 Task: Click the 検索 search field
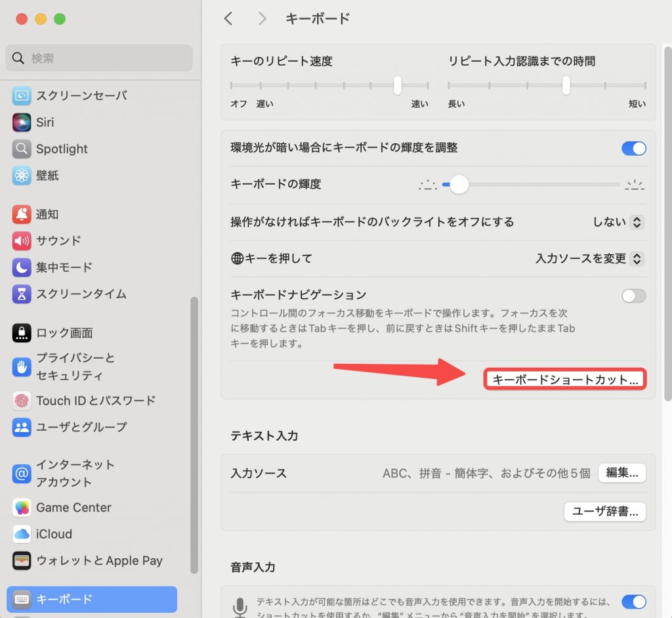(x=99, y=58)
